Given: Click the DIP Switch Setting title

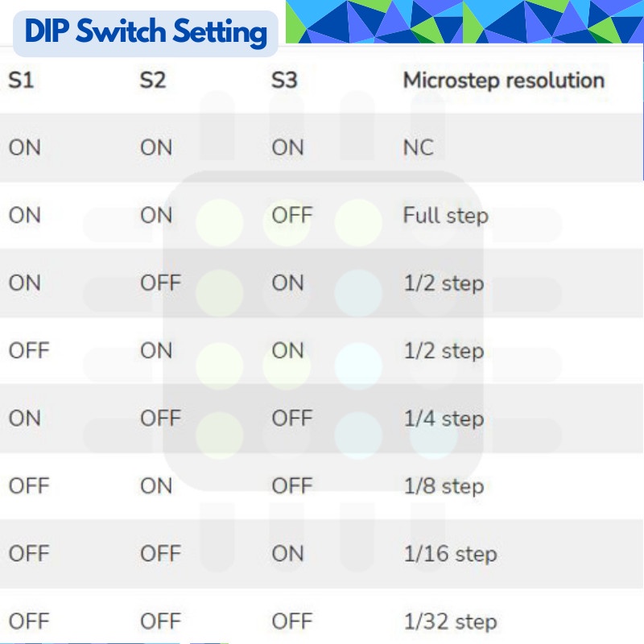Looking at the screenshot, I should coord(146,32).
